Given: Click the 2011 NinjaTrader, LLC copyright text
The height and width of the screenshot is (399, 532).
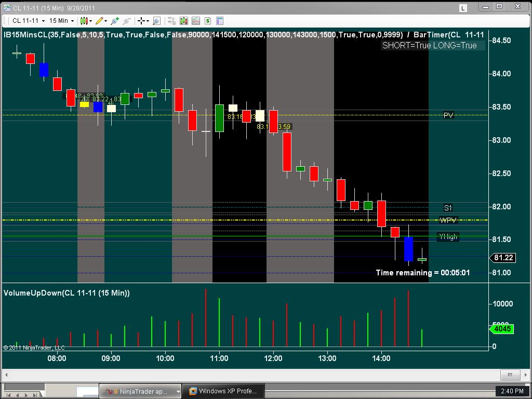Looking at the screenshot, I should click(x=34, y=348).
